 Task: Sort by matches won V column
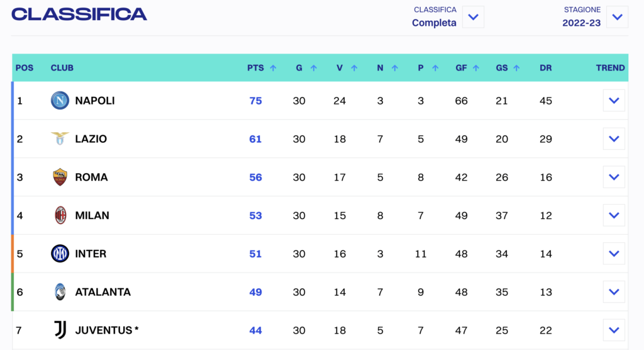[x=354, y=68]
